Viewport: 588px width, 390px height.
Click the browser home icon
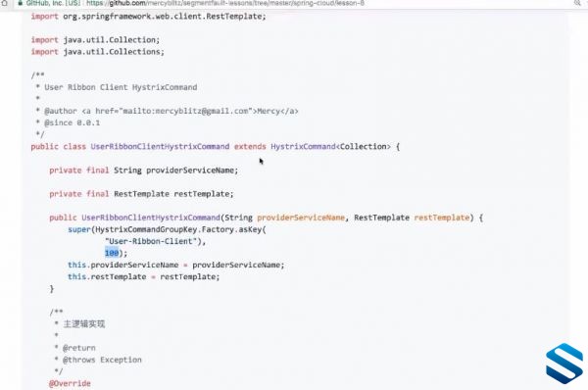(x=4, y=3)
